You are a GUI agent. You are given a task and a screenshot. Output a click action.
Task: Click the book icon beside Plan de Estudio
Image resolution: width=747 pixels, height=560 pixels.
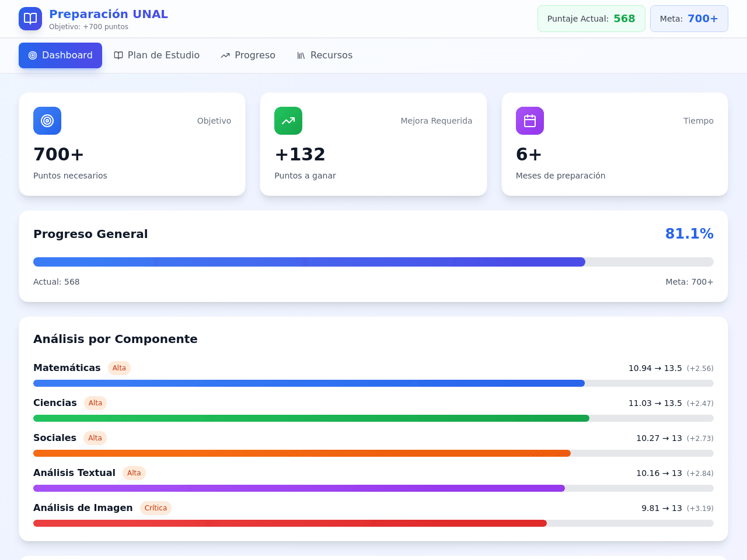click(x=118, y=55)
